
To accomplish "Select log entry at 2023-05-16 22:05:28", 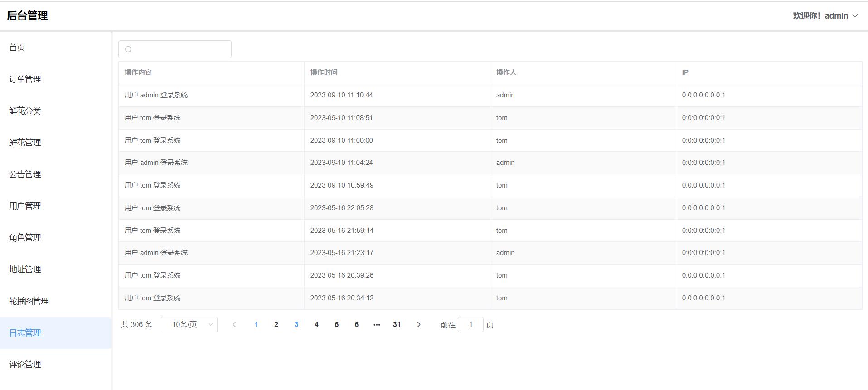I will tap(490, 208).
